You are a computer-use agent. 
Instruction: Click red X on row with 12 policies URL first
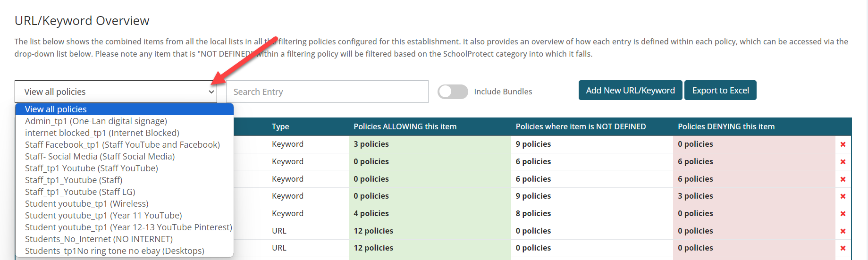[x=843, y=231]
